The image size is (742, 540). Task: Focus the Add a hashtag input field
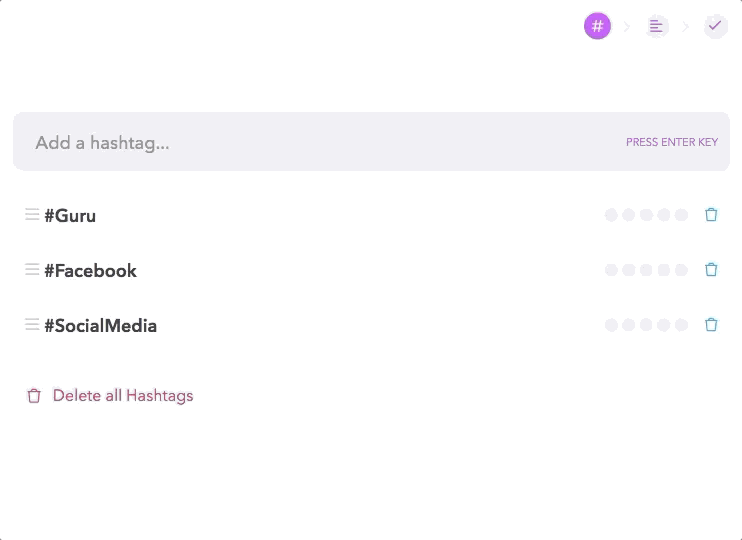pos(371,142)
